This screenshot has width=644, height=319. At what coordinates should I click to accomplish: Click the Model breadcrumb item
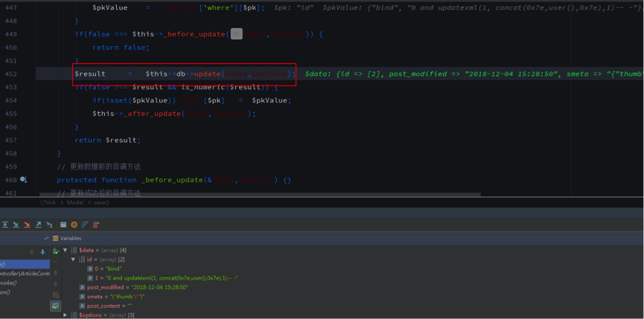point(75,202)
